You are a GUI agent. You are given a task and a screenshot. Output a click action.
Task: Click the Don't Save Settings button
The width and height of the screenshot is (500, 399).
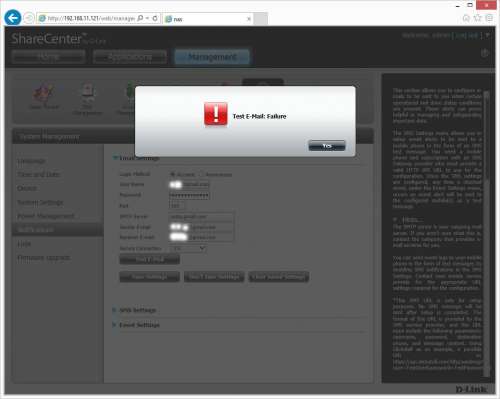click(214, 277)
